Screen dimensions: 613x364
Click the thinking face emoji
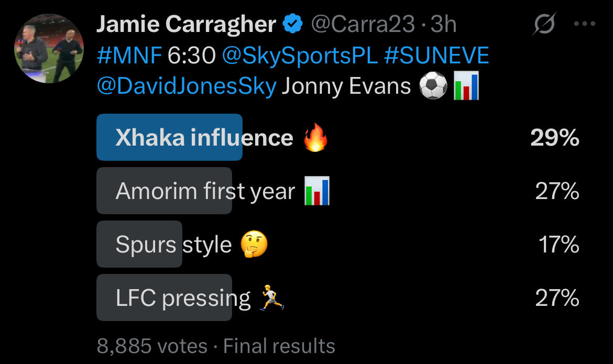(x=254, y=245)
